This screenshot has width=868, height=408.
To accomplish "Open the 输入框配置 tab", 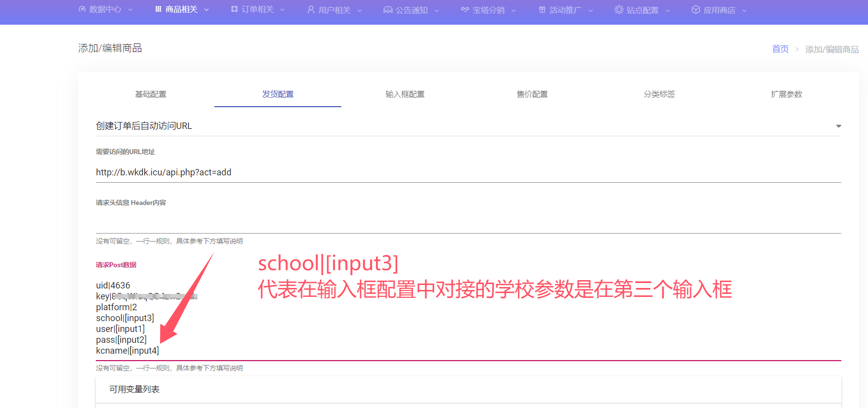I will tap(405, 94).
